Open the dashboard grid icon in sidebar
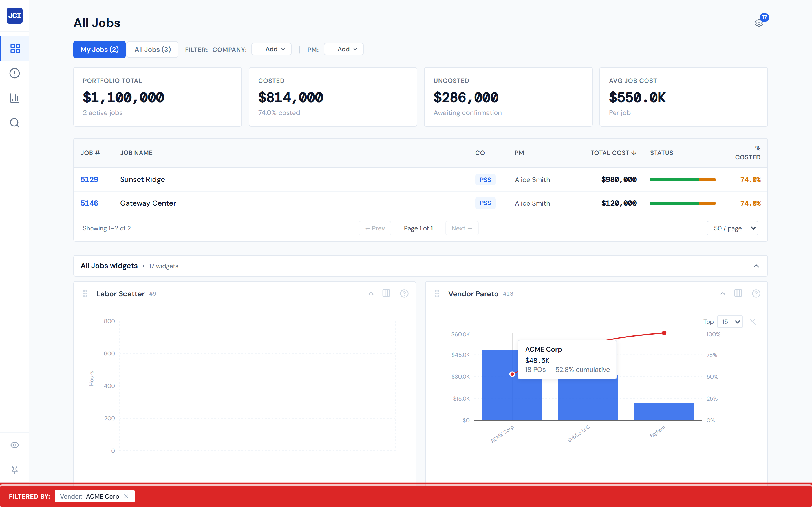Viewport: 812px width, 507px height. pyautogui.click(x=15, y=48)
